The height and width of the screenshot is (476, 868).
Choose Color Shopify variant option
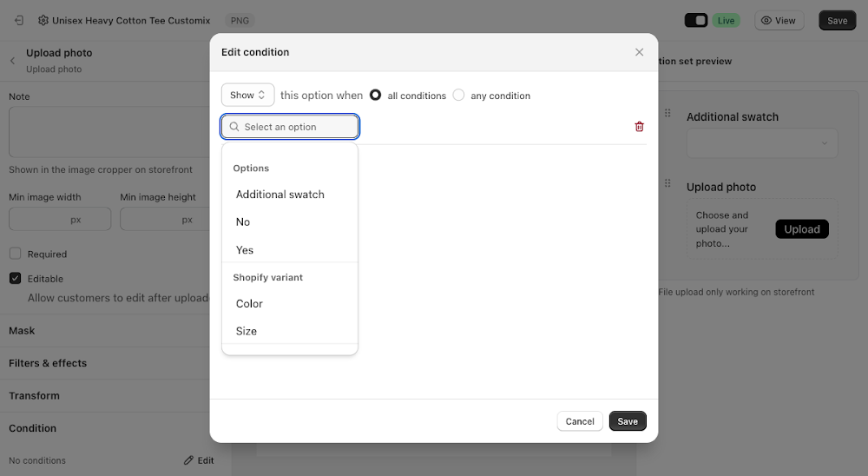coord(290,304)
